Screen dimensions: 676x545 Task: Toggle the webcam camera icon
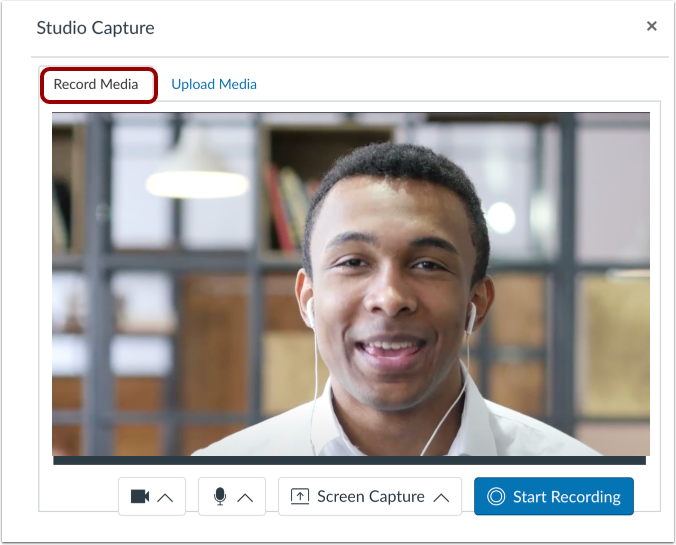(140, 497)
